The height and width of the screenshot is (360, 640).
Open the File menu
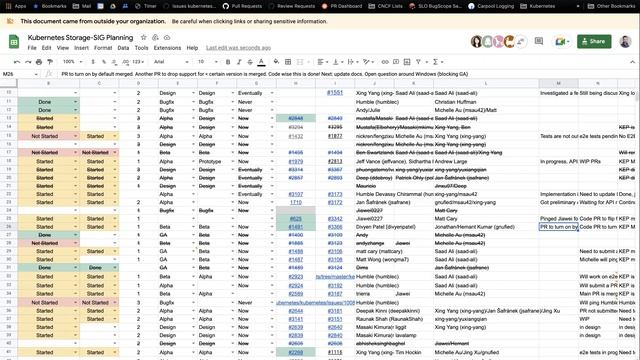pyautogui.click(x=32, y=48)
